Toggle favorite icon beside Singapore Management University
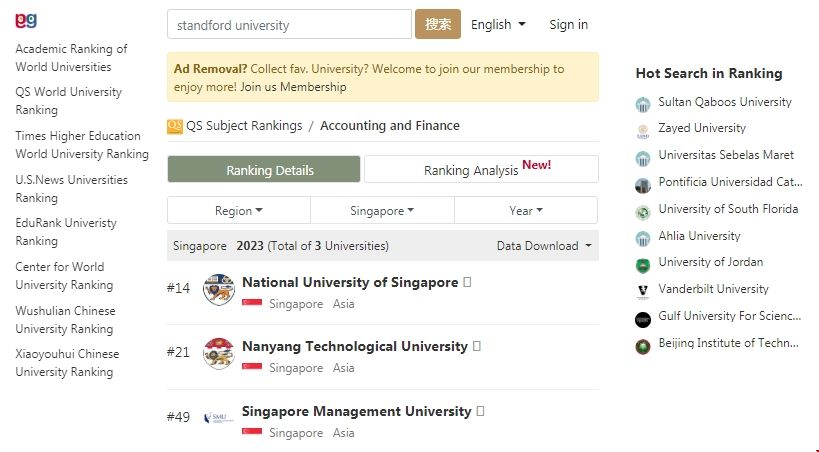This screenshot has width=819, height=452. 480,411
